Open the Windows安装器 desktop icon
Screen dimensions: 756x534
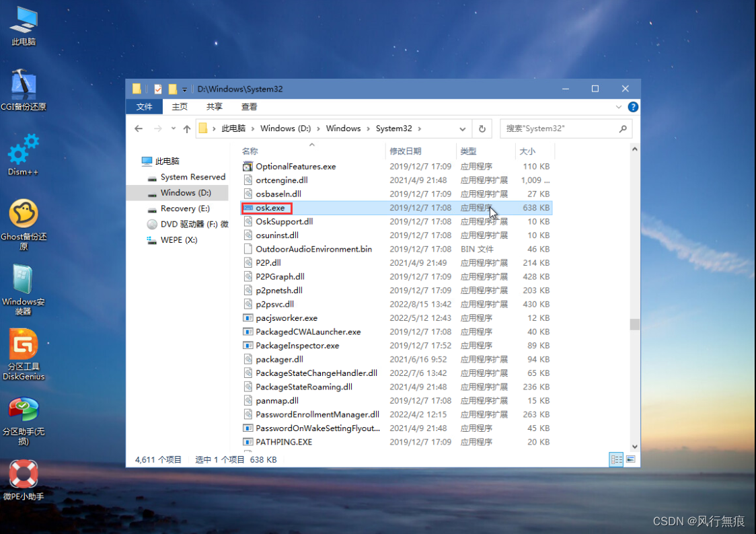click(x=23, y=289)
